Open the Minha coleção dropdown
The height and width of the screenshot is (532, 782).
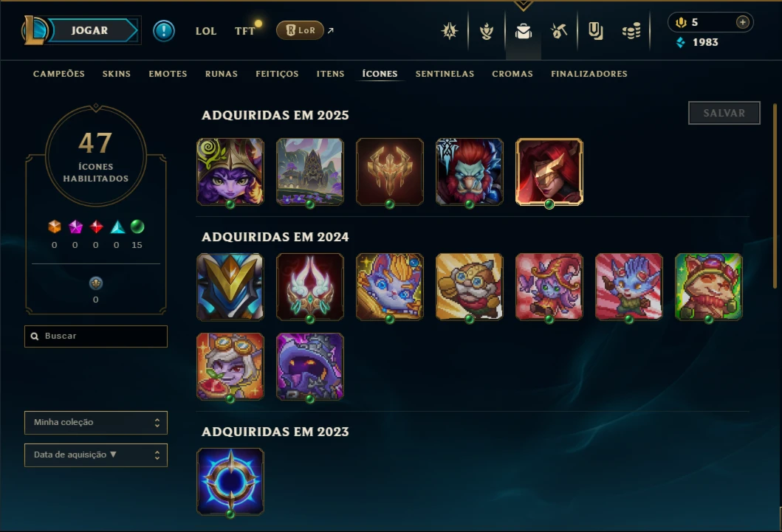point(96,422)
